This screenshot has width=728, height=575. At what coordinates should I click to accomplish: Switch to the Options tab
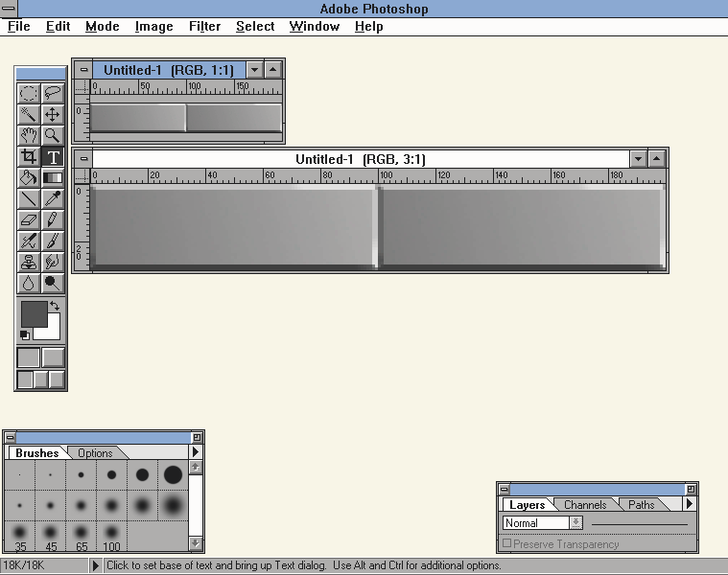point(95,453)
